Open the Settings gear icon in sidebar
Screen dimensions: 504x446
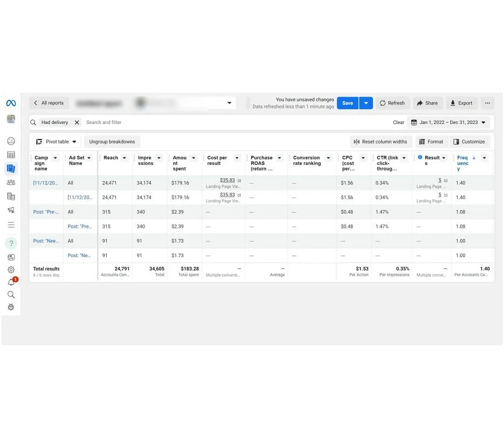(11, 270)
